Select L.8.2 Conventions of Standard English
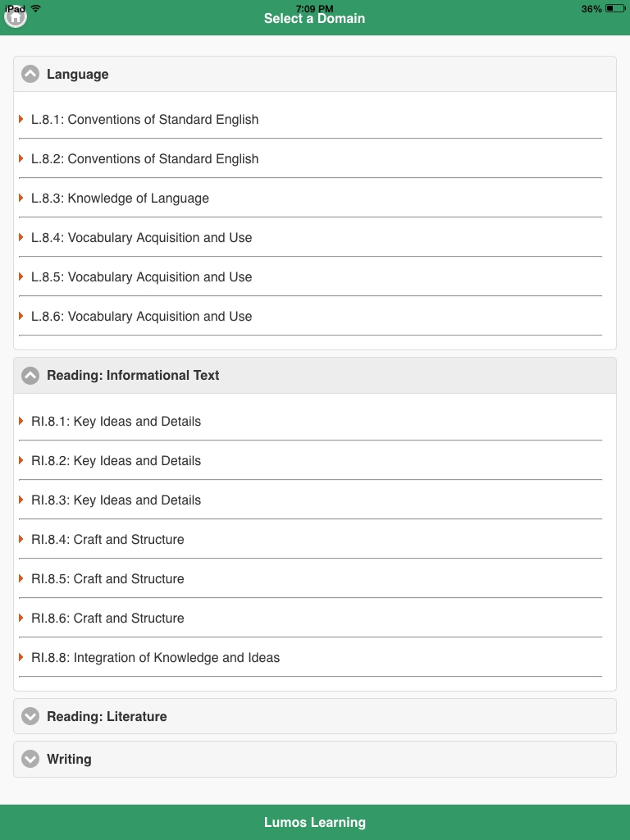630x840 pixels. click(144, 159)
